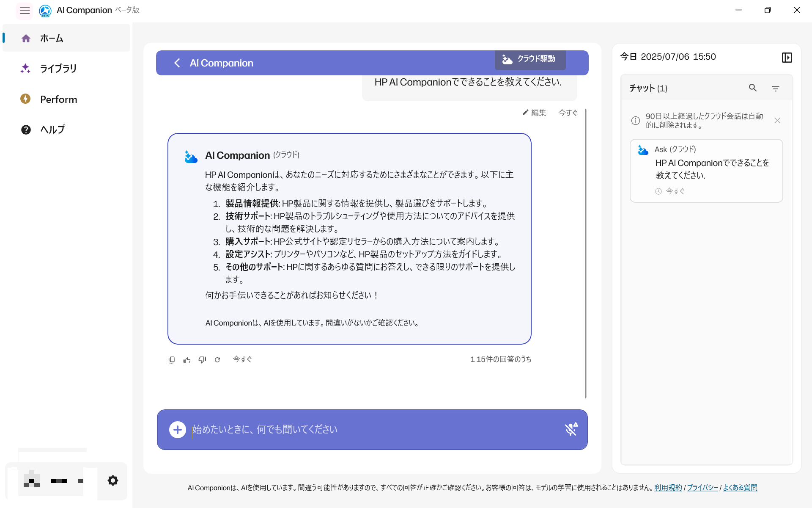Focus the 始めたいときに chat input field
Viewport: 812px width, 508px height.
pos(372,430)
